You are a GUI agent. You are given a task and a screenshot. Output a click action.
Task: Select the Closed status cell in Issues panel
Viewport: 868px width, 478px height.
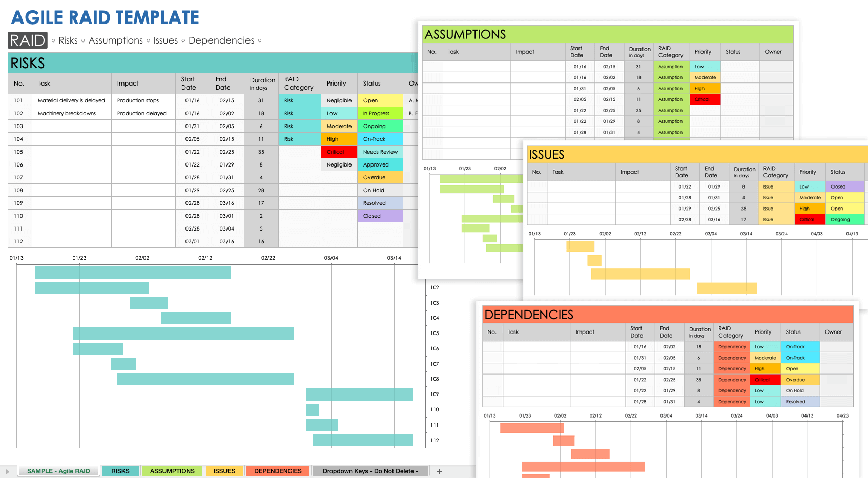(845, 186)
